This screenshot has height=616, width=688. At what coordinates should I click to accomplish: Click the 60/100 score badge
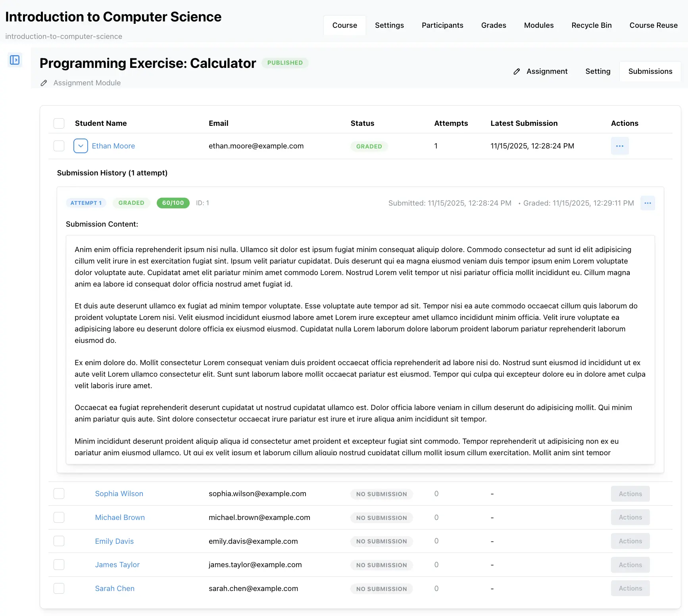[x=173, y=203]
